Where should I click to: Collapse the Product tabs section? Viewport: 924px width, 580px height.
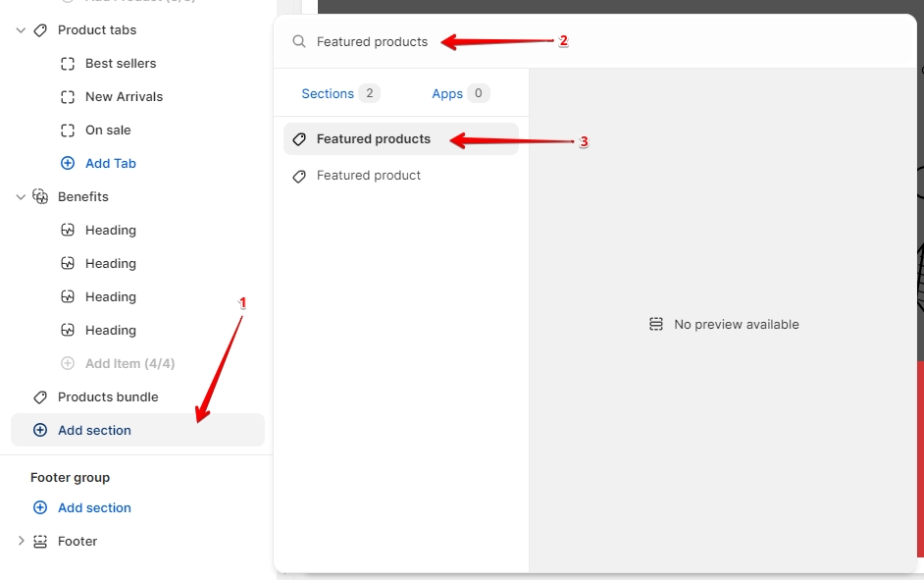(x=21, y=30)
